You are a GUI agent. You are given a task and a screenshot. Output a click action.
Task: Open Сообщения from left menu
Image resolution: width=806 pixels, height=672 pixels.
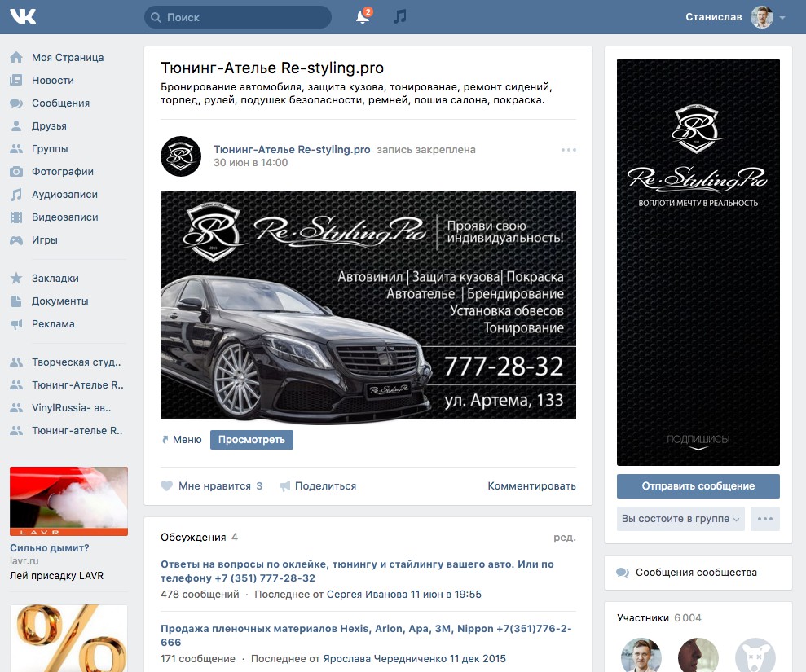pos(60,103)
